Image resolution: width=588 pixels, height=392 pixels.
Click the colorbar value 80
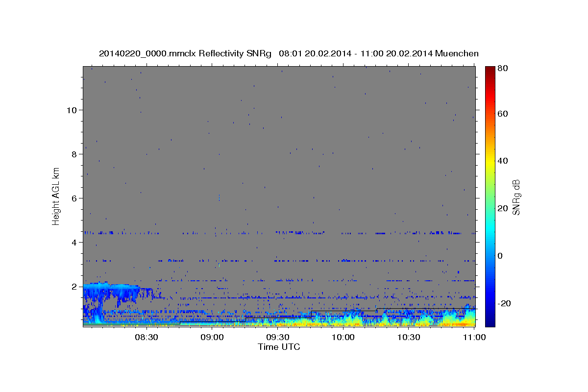pos(502,68)
